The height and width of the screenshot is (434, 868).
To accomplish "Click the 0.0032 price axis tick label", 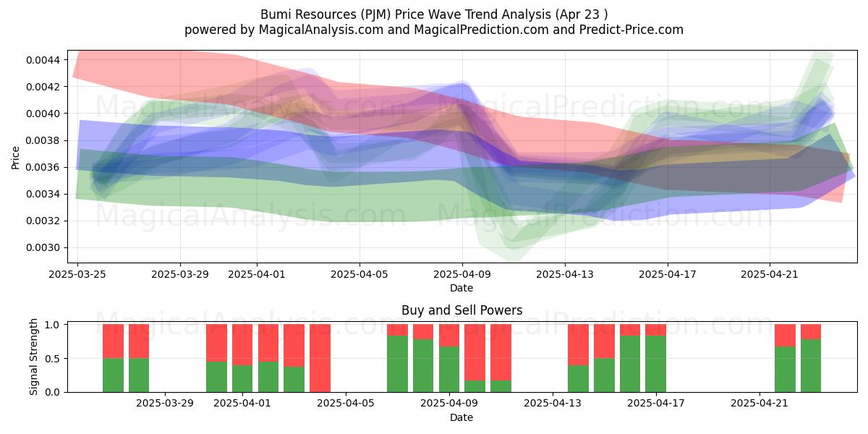I will (44, 221).
